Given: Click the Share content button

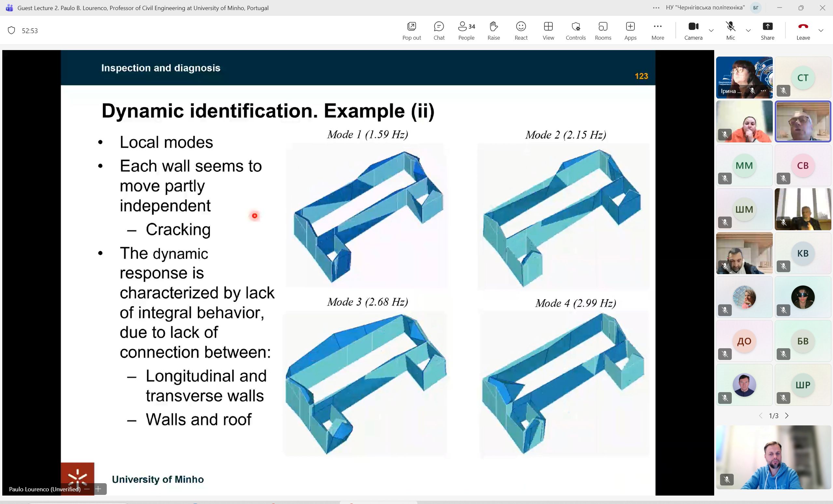Looking at the screenshot, I should 768,30.
